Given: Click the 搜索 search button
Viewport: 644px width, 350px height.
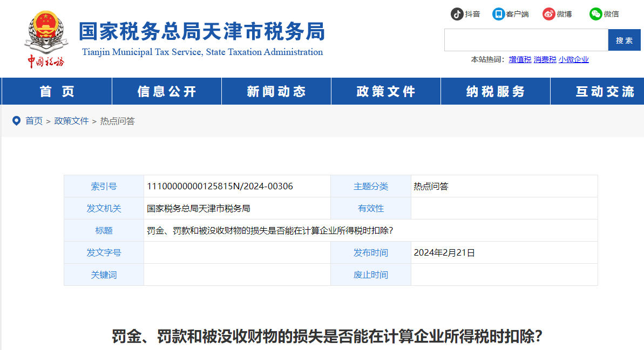Looking at the screenshot, I should tap(624, 40).
